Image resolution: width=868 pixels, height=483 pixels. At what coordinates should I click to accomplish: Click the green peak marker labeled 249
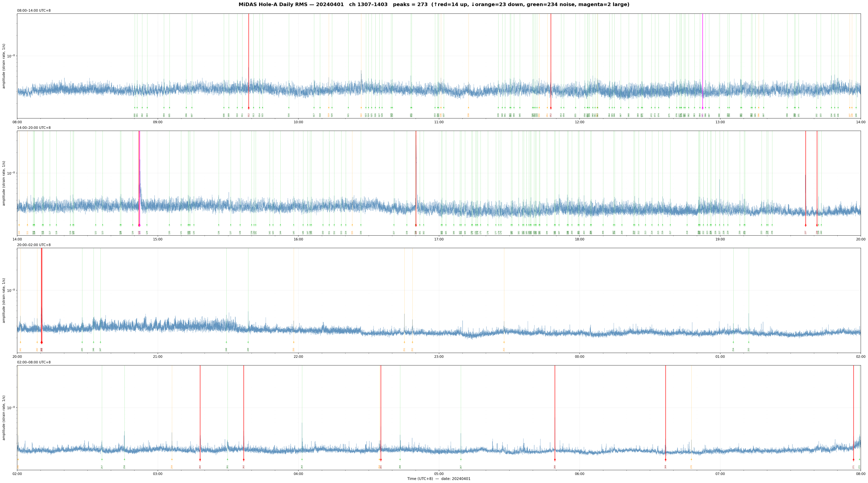pos(248,342)
